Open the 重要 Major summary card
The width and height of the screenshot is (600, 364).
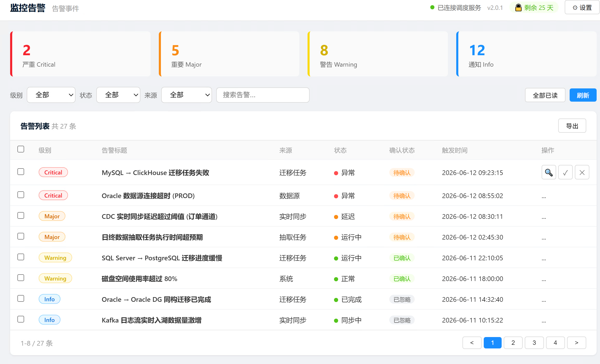pyautogui.click(x=229, y=54)
